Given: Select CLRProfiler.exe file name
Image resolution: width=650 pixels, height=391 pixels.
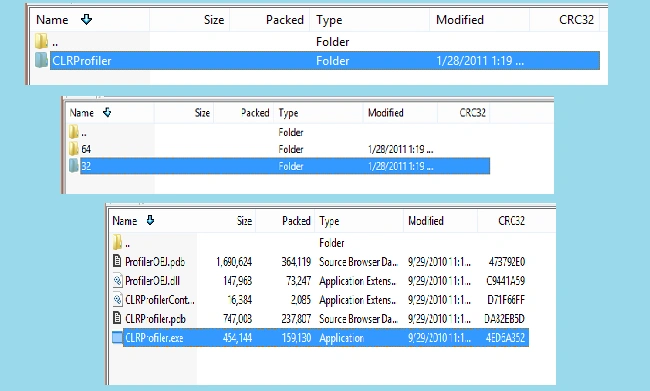Looking at the screenshot, I should point(154,338).
